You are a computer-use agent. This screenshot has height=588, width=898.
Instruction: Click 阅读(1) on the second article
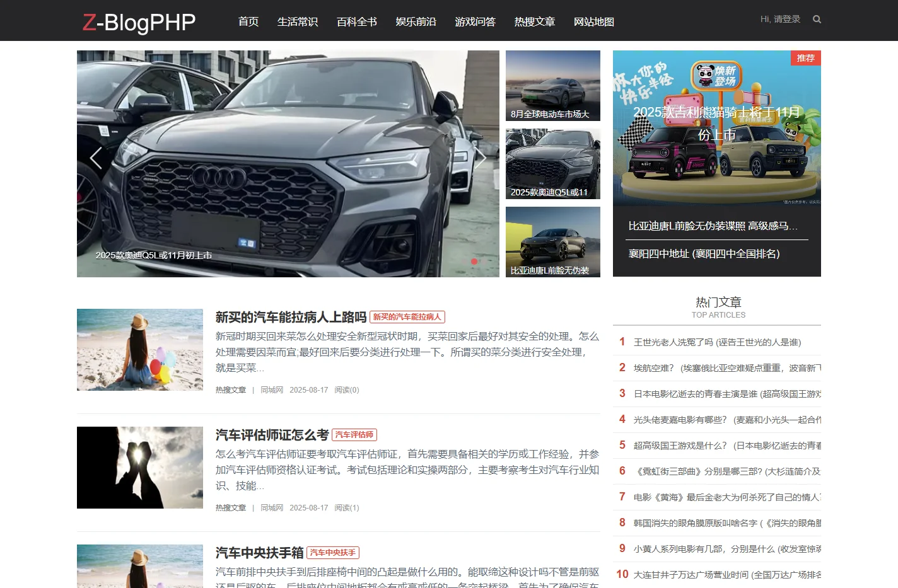(347, 508)
